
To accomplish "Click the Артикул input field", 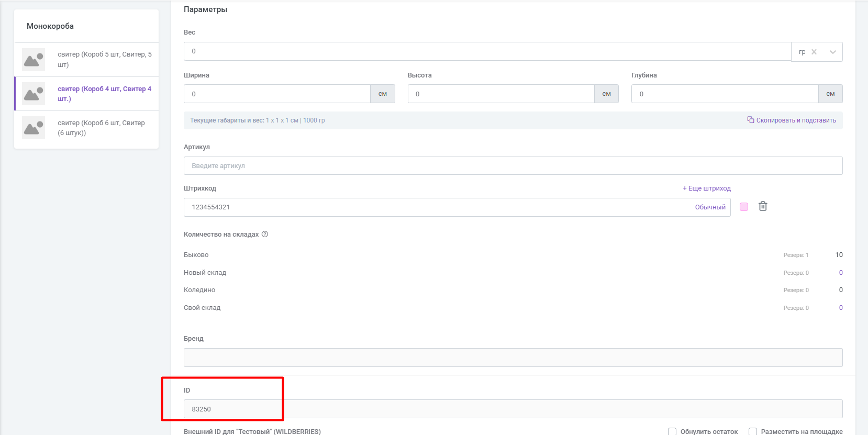I will point(513,166).
